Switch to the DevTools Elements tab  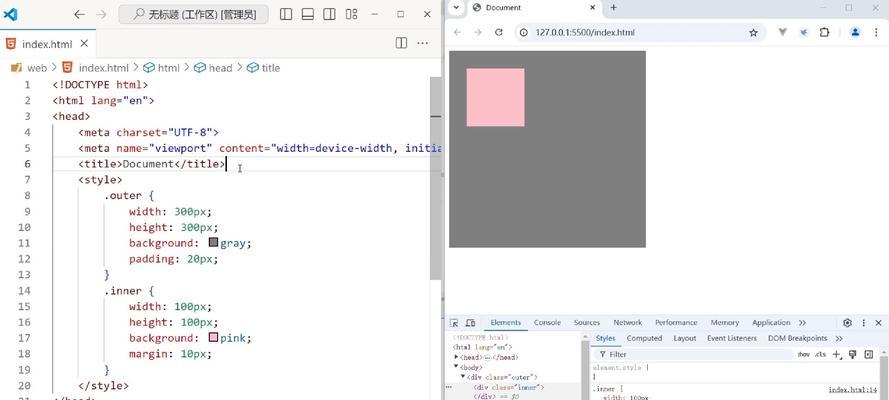coord(505,322)
